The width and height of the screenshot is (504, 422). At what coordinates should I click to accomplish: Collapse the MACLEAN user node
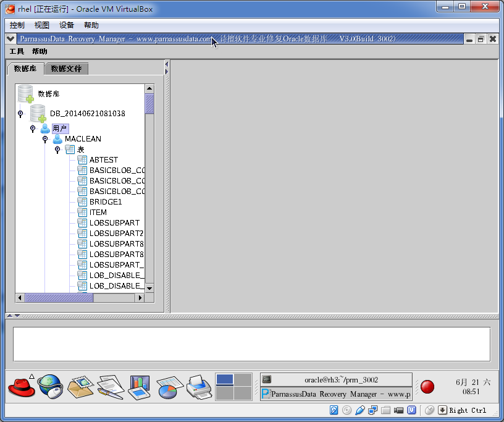(45, 139)
